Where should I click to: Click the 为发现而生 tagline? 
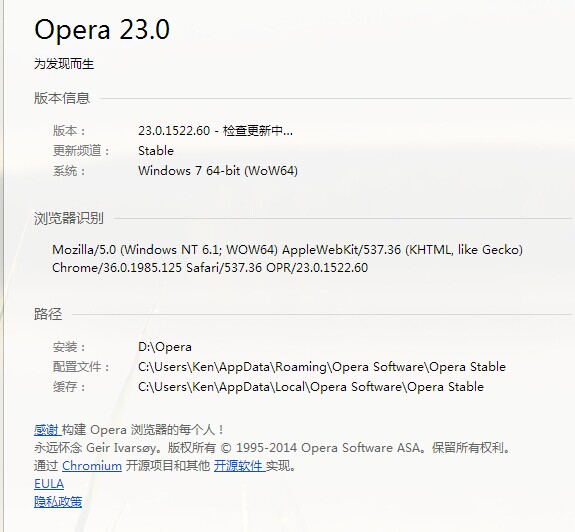tap(64, 64)
